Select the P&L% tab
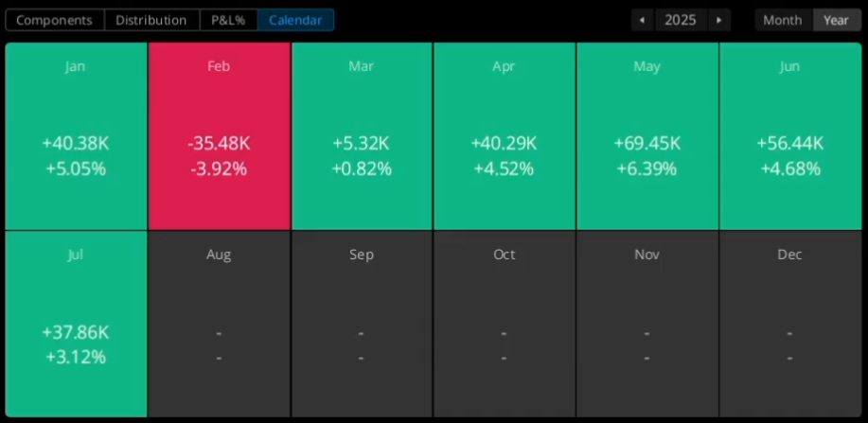Image resolution: width=868 pixels, height=423 pixels. coord(228,20)
